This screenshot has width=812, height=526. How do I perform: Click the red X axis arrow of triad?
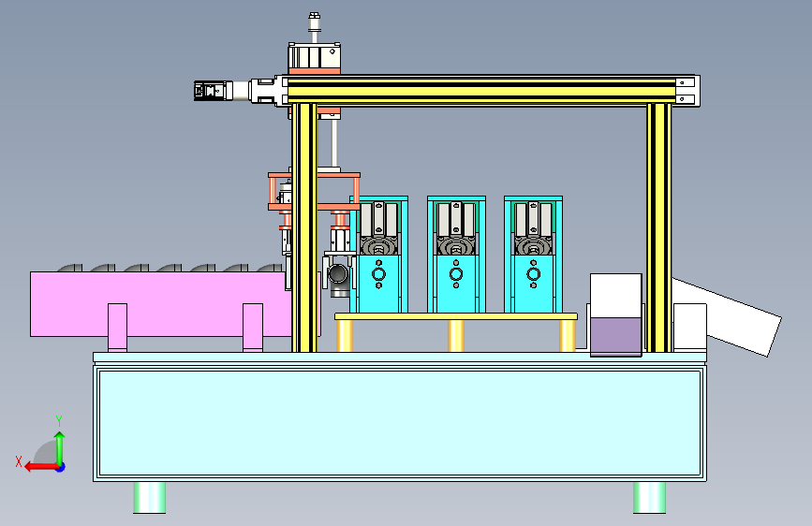tap(41, 467)
